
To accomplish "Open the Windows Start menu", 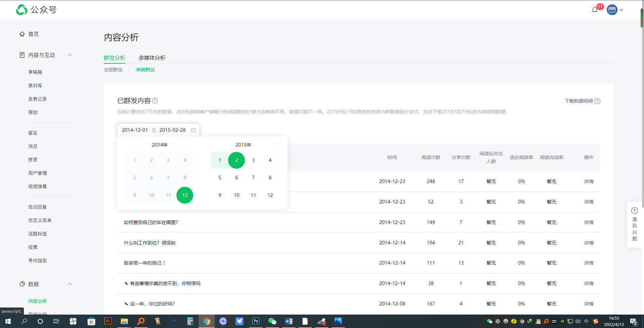I will 8,321.
